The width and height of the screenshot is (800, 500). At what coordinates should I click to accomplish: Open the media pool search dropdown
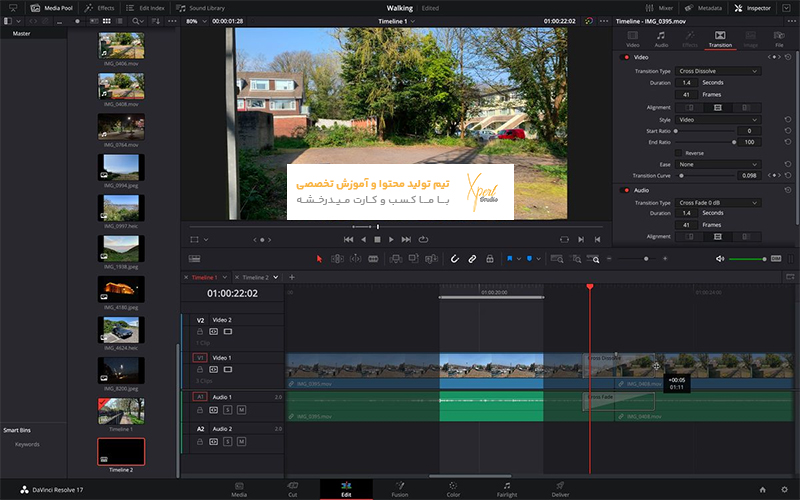pos(138,21)
